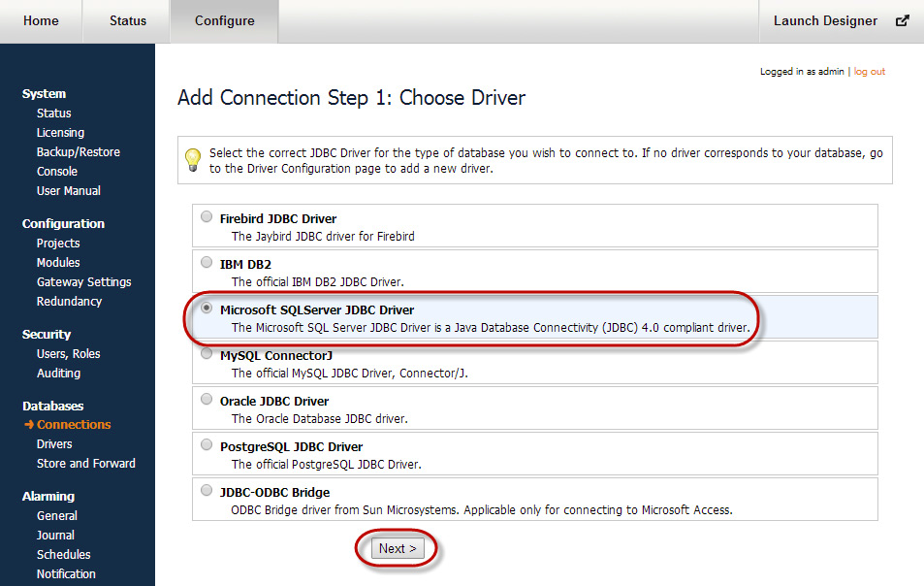Open the Modules page
The image size is (924, 586).
(x=58, y=262)
